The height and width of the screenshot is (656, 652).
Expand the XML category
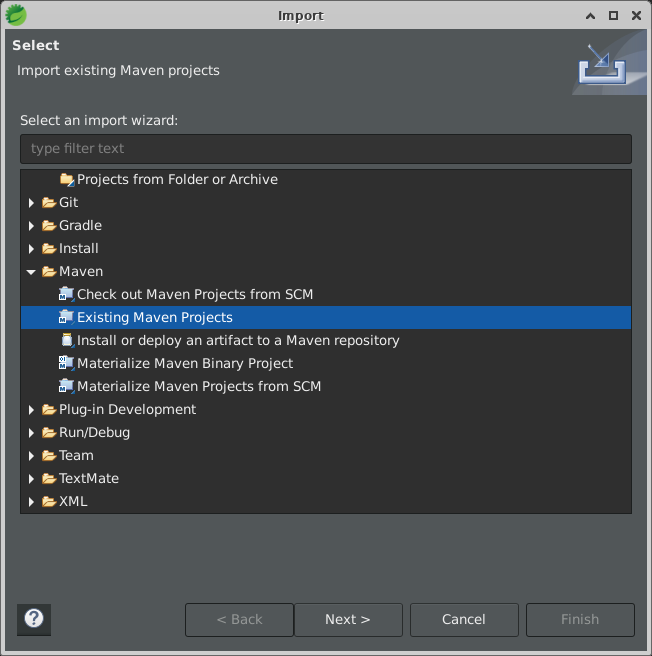pyautogui.click(x=31, y=502)
